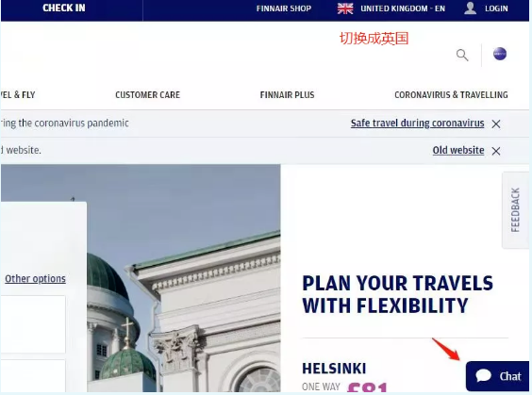Open the Finnair Shop link
532x395 pixels.
pos(284,8)
